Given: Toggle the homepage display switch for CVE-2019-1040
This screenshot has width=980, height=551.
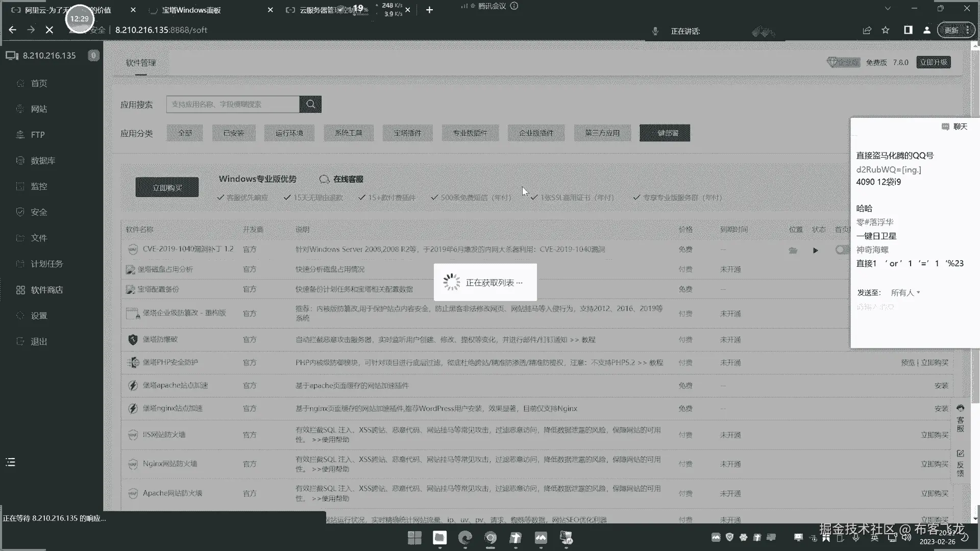Looking at the screenshot, I should (841, 250).
